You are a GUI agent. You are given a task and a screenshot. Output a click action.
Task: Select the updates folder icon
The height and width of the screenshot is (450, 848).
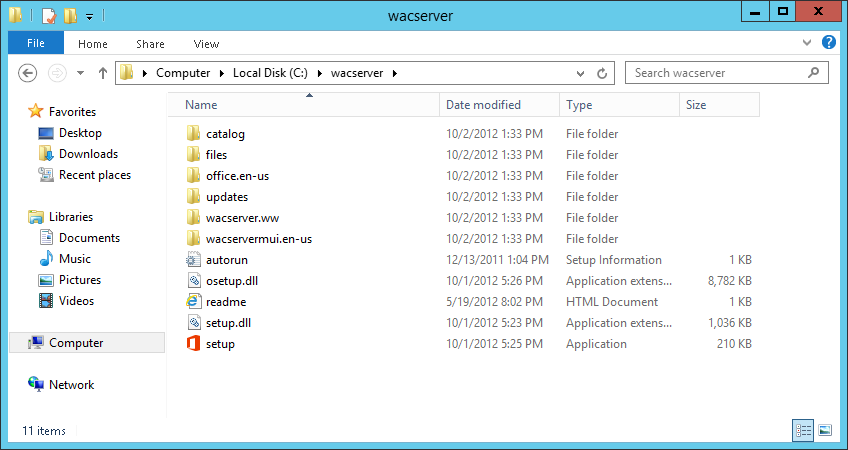pyautogui.click(x=193, y=196)
